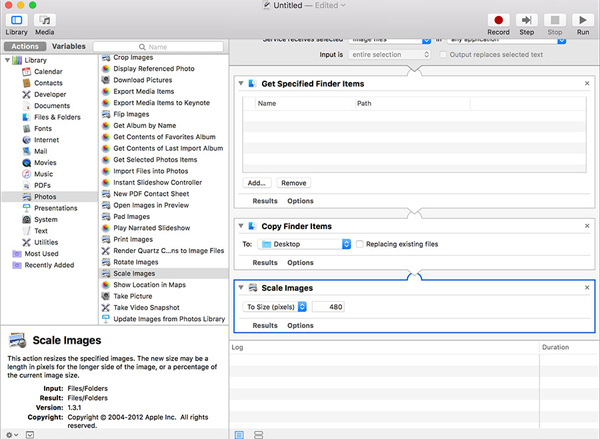The height and width of the screenshot is (439, 600).
Task: Select the Movies category
Action: point(45,163)
